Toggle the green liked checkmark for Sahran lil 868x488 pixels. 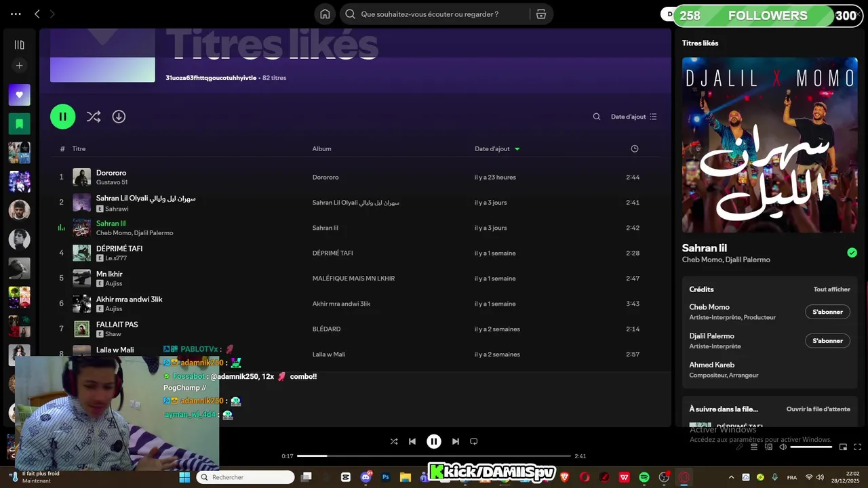pos(852,253)
